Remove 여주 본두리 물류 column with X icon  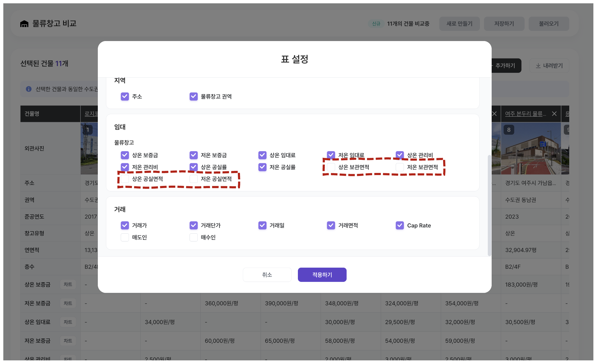(x=554, y=114)
